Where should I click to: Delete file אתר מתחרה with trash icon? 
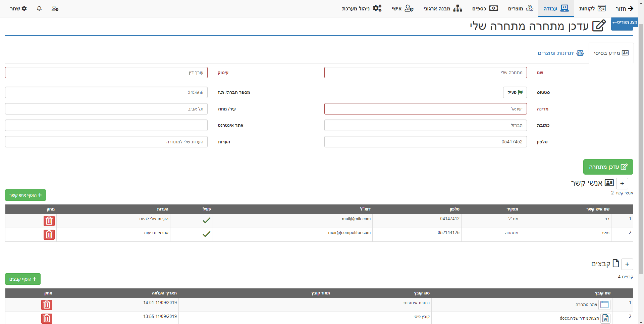(47, 305)
